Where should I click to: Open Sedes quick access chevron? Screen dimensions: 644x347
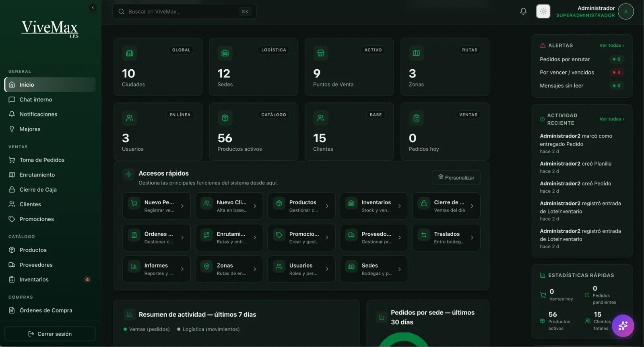point(400,269)
